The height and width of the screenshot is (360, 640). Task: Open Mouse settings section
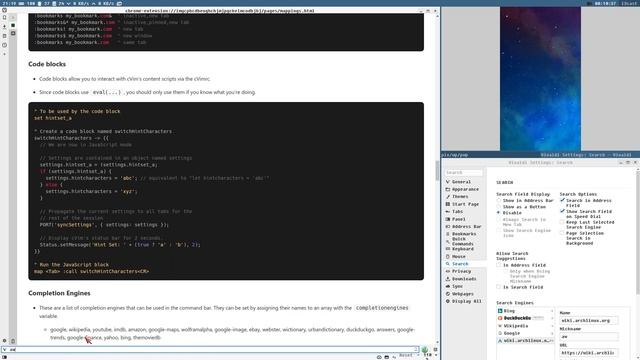458,256
